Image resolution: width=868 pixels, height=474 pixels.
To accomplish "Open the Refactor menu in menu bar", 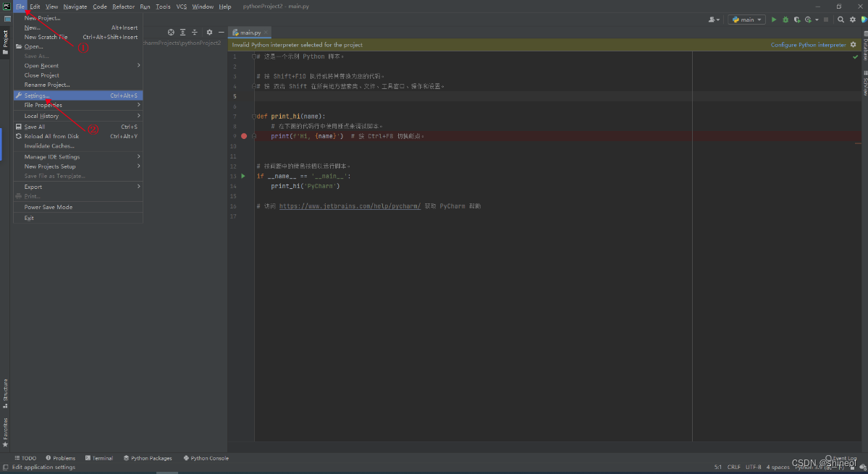I will [x=124, y=7].
